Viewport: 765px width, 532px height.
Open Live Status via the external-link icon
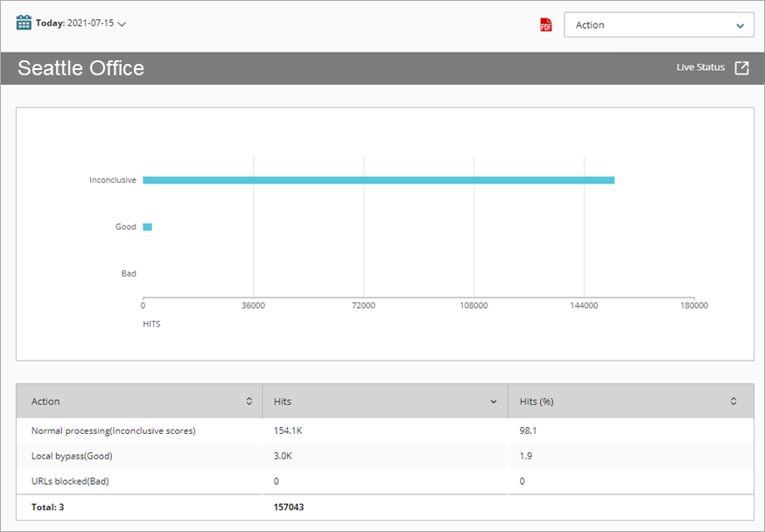tap(742, 66)
